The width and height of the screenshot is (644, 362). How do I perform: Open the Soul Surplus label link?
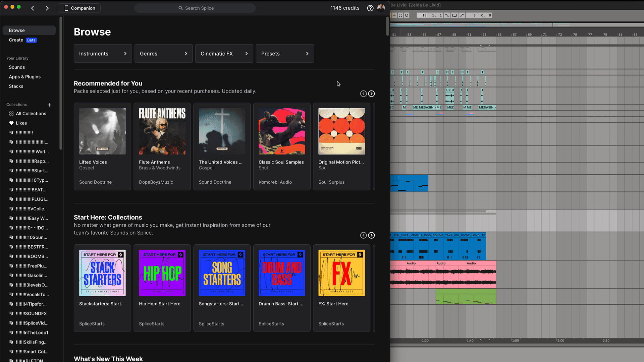(331, 182)
